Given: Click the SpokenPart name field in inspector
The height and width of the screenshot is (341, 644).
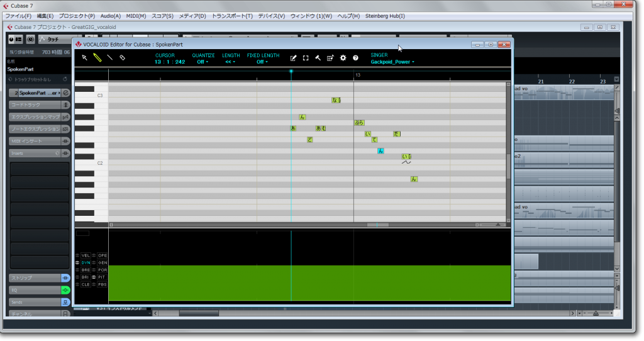Looking at the screenshot, I should coord(38,69).
